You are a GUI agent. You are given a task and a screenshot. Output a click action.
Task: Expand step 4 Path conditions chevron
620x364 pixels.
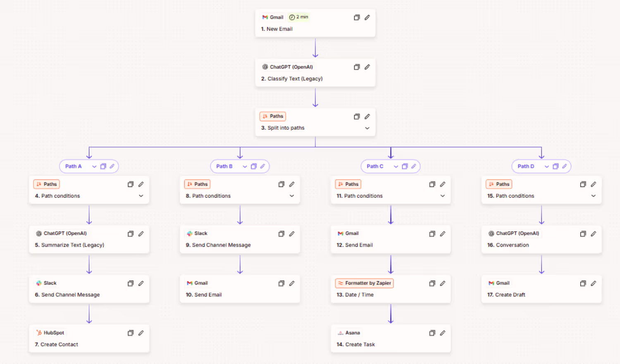[141, 196]
